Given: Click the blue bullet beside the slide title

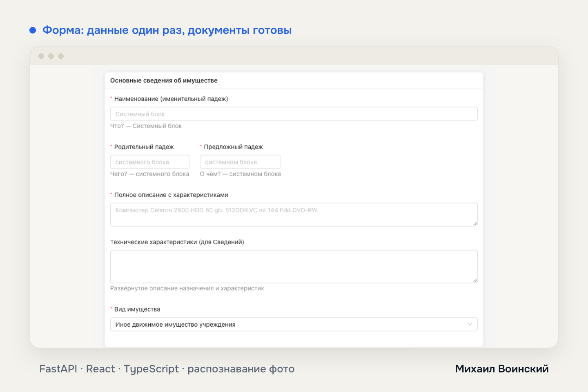Looking at the screenshot, I should pos(33,30).
